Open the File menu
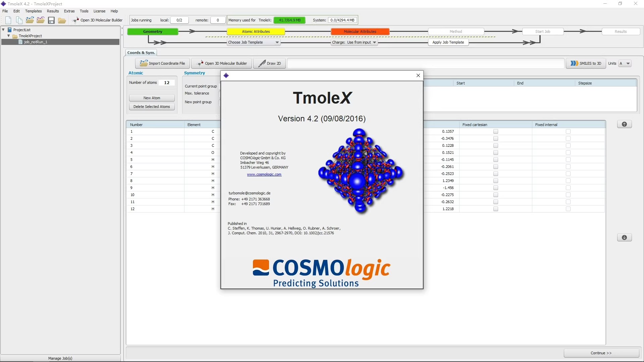 click(5, 11)
